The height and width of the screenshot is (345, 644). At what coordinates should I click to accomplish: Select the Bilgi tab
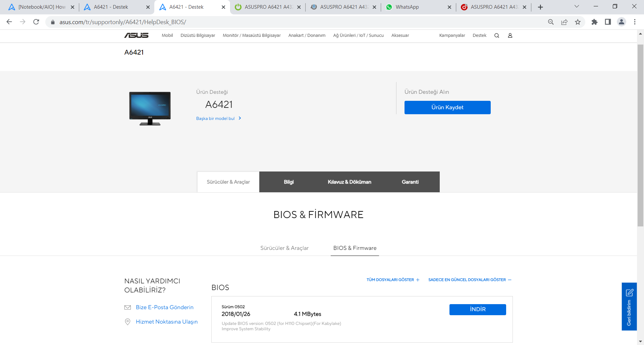pos(289,182)
